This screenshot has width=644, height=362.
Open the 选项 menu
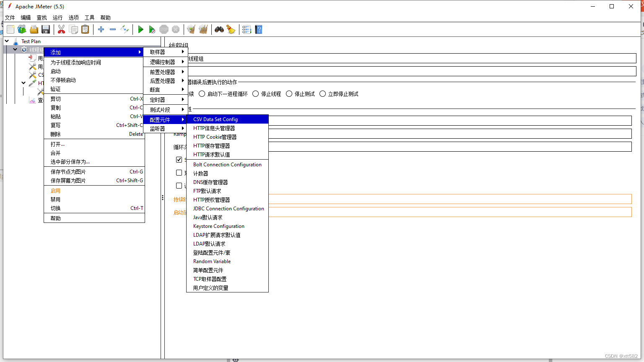73,18
